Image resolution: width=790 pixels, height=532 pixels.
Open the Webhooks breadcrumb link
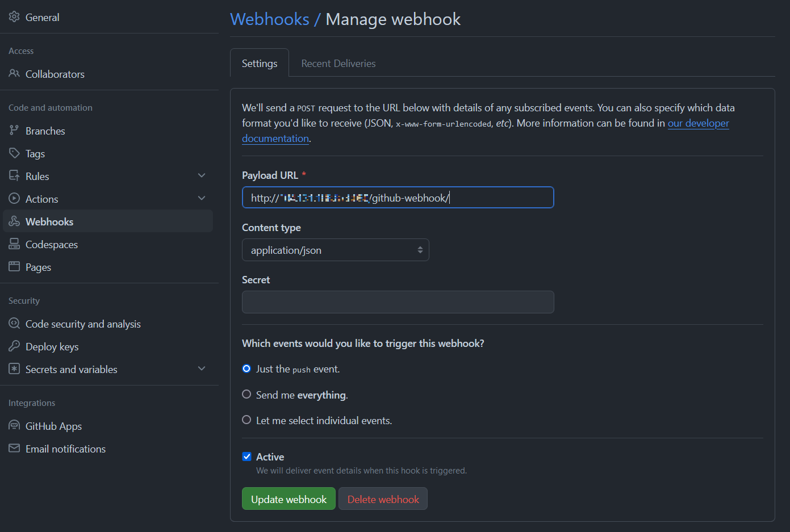click(270, 19)
